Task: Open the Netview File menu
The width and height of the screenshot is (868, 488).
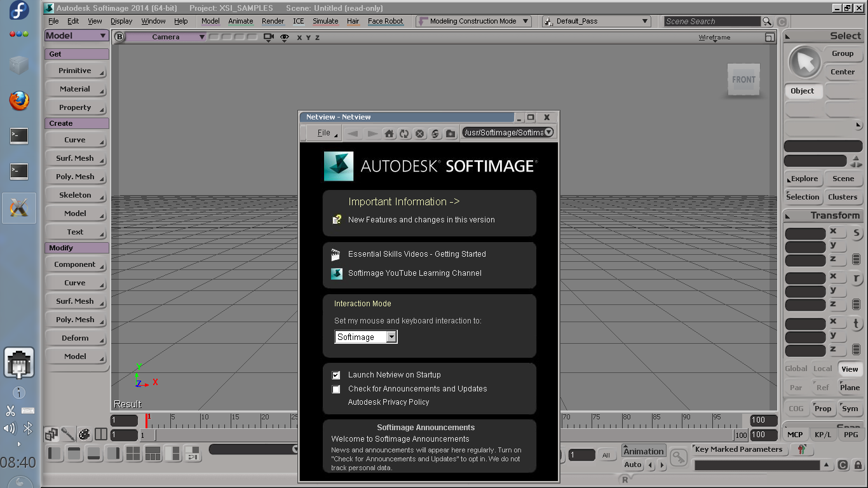Action: click(x=324, y=133)
